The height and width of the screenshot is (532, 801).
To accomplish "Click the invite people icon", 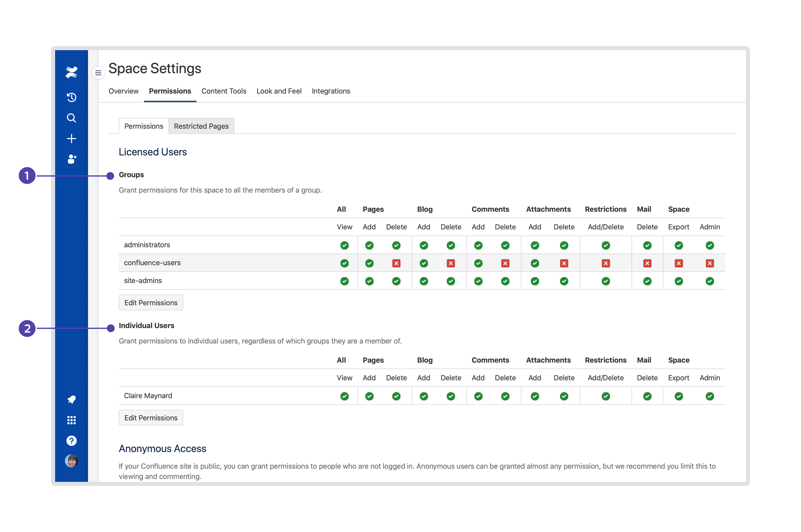I will pyautogui.click(x=72, y=159).
